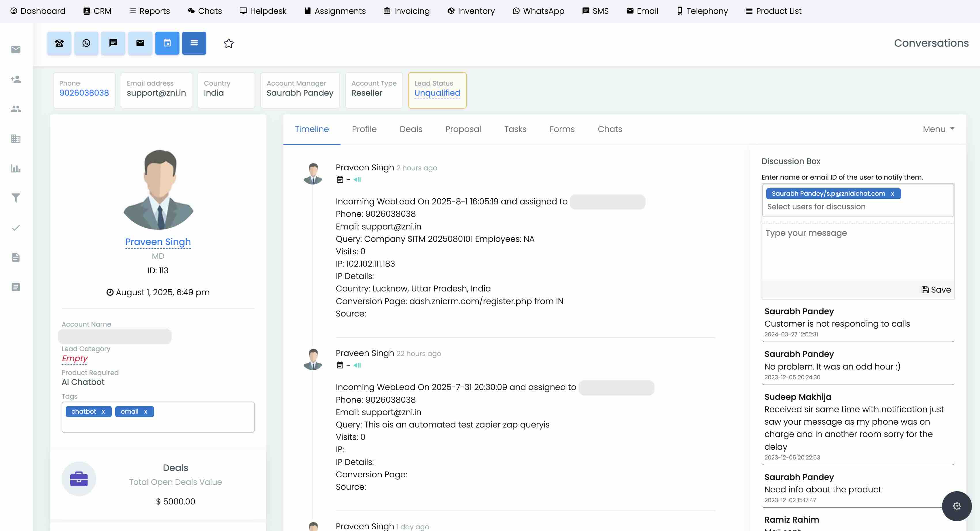
Task: Save the discussion message
Action: pos(936,289)
